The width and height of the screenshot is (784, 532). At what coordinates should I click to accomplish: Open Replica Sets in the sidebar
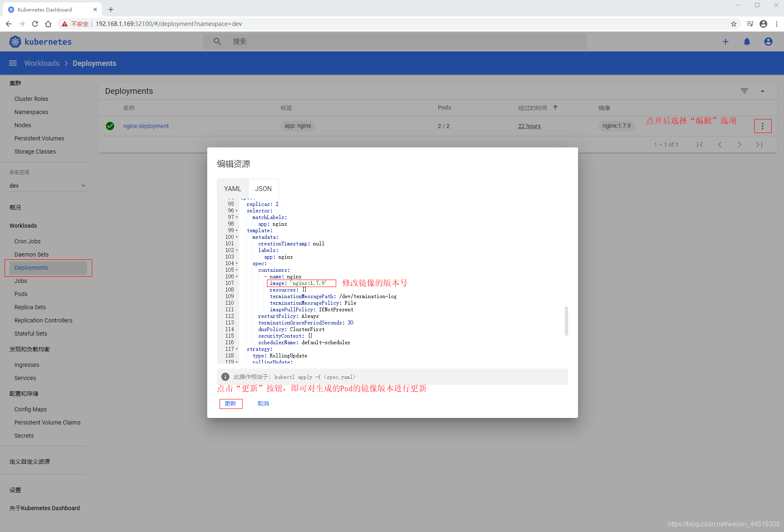pos(30,307)
